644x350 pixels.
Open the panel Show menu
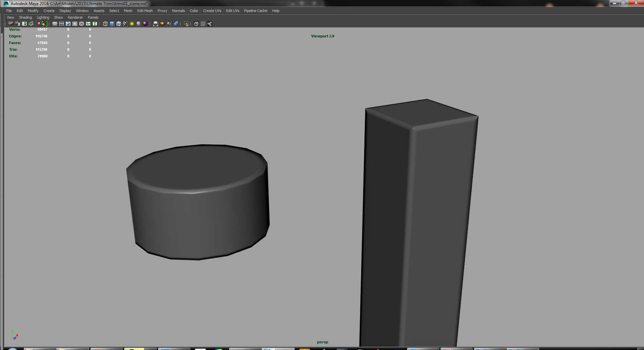pos(58,17)
